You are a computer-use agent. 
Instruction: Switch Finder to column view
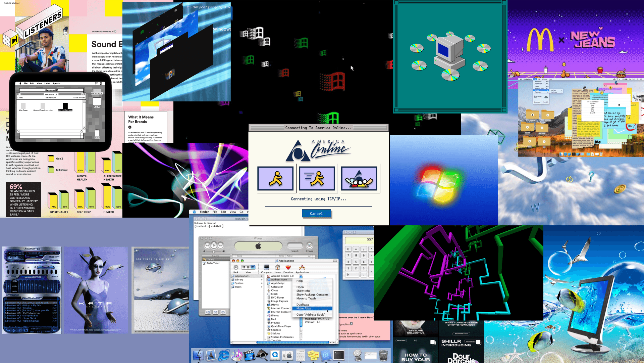253,267
